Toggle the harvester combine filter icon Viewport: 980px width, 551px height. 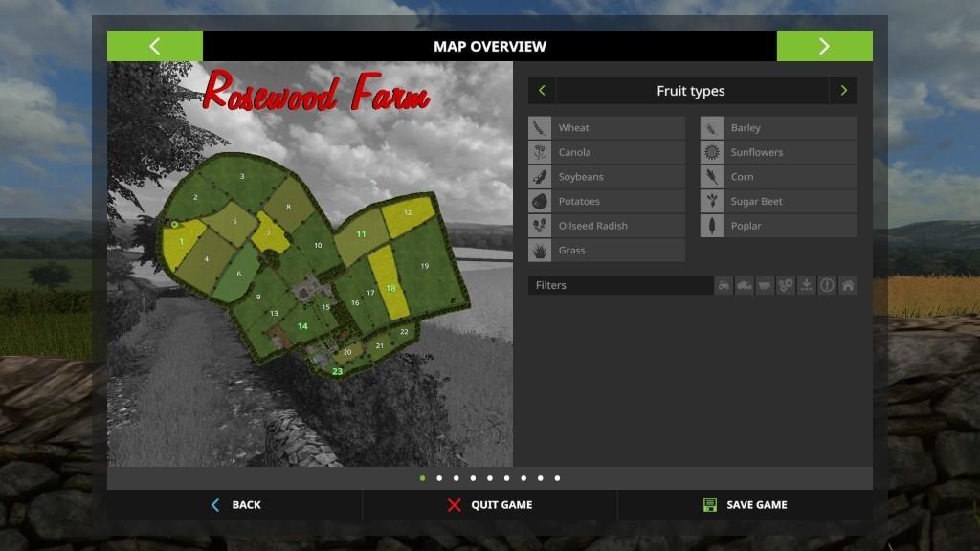pyautogui.click(x=745, y=285)
